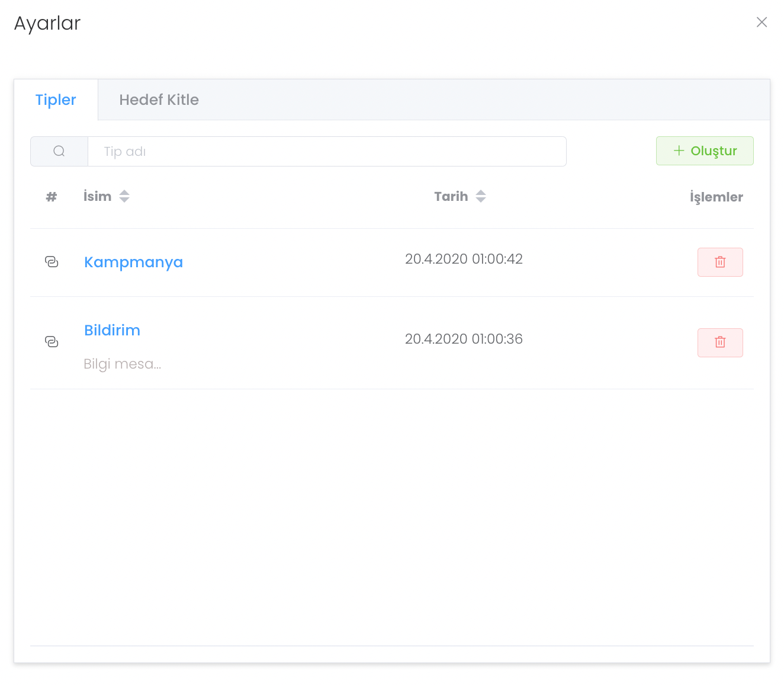Delete the Bildirim row
Image resolution: width=784 pixels, height=685 pixels.
click(720, 342)
